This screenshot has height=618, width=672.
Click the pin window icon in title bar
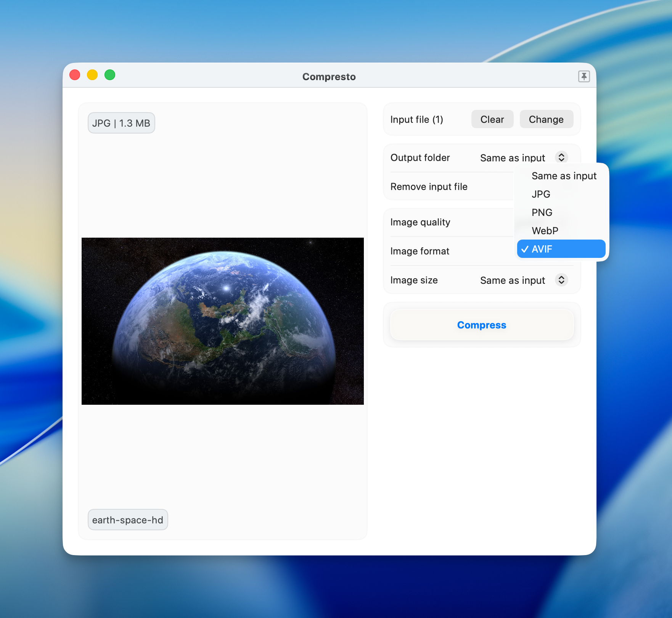584,76
